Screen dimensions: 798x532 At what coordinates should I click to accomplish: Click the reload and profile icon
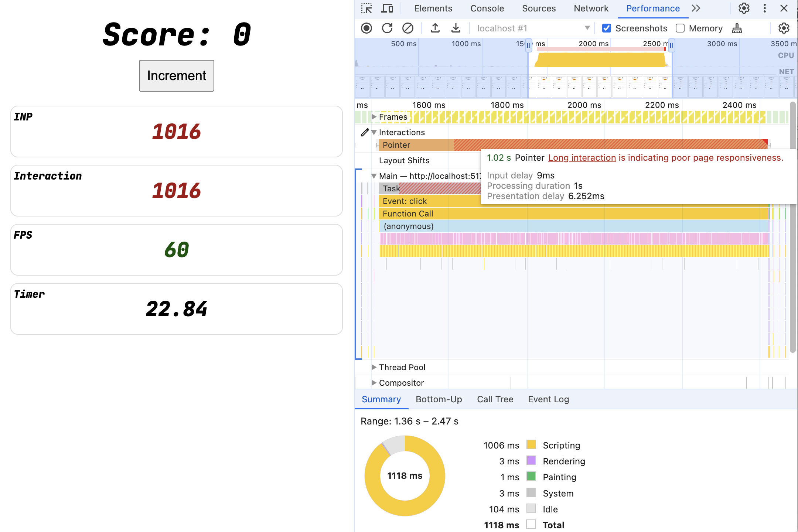(386, 28)
